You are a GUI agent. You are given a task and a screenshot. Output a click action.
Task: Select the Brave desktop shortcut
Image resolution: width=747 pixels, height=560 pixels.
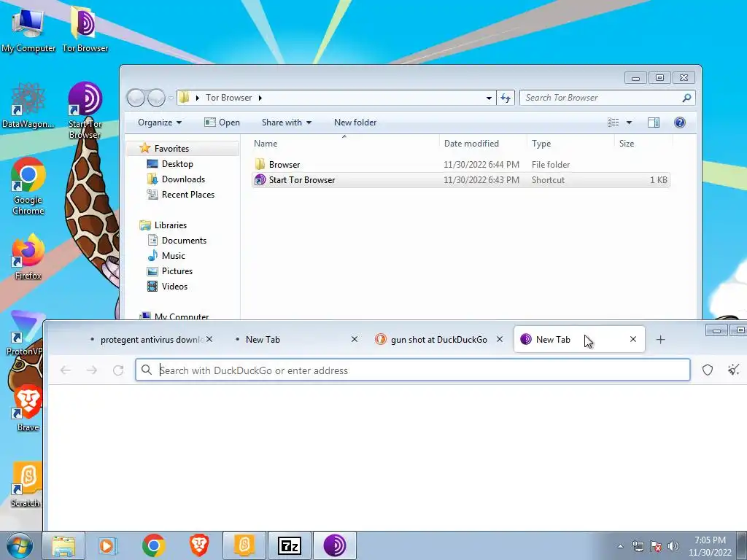pyautogui.click(x=28, y=408)
